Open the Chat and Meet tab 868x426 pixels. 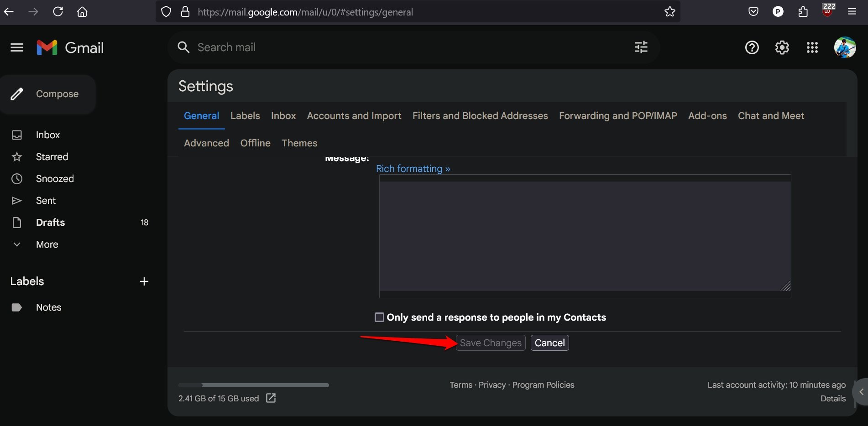point(771,116)
